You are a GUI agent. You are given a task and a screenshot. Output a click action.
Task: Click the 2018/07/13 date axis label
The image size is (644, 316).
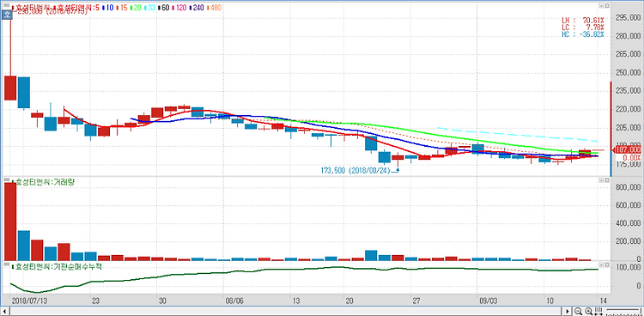click(28, 301)
